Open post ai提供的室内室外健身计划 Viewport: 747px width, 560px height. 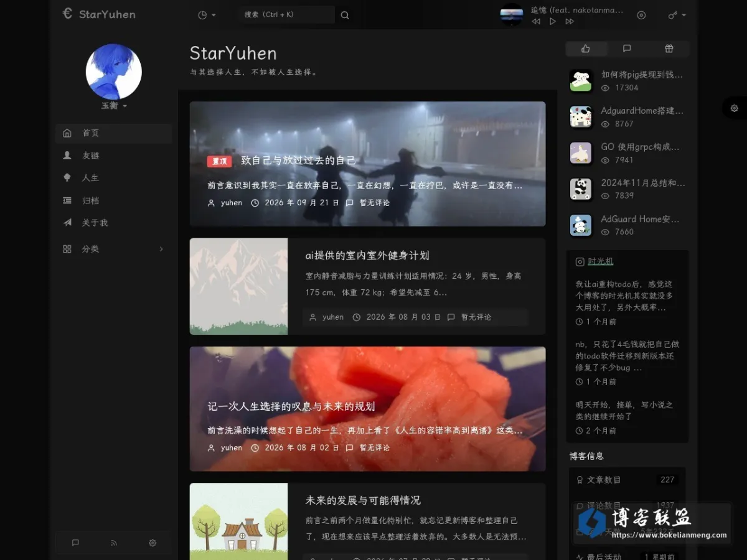[367, 255]
